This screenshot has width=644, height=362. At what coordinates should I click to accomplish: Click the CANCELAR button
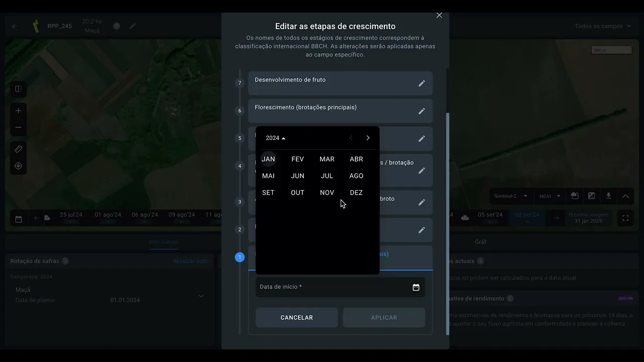[297, 317]
